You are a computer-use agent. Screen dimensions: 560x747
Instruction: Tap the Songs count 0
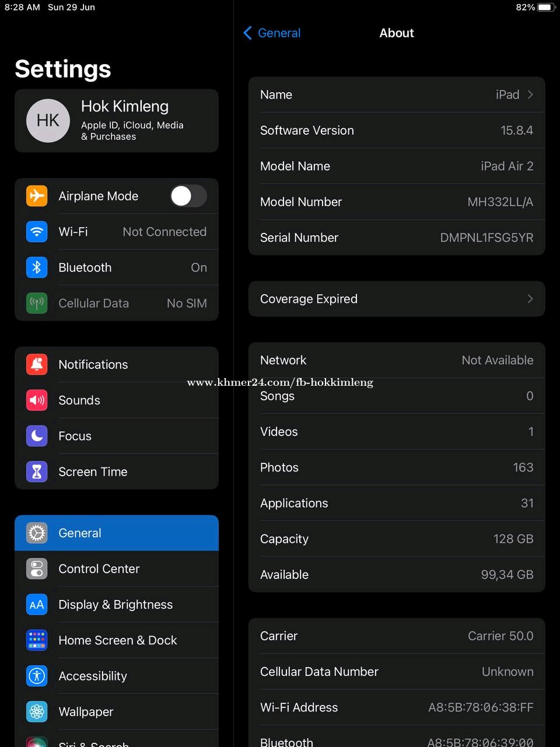point(530,396)
